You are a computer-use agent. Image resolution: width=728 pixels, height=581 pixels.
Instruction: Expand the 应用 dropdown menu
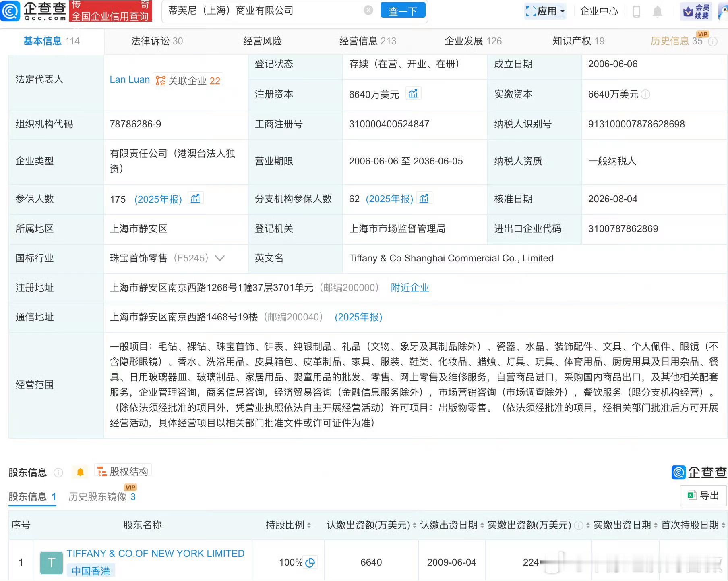(546, 11)
